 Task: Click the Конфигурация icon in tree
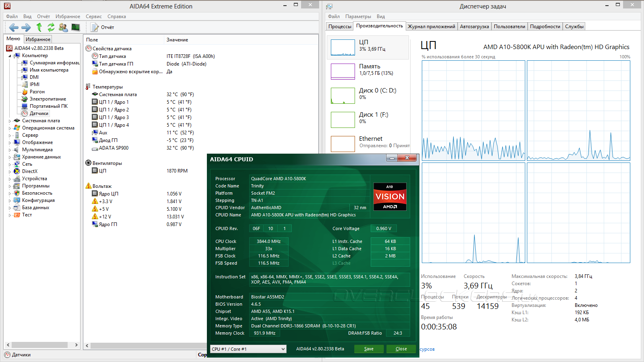click(17, 200)
